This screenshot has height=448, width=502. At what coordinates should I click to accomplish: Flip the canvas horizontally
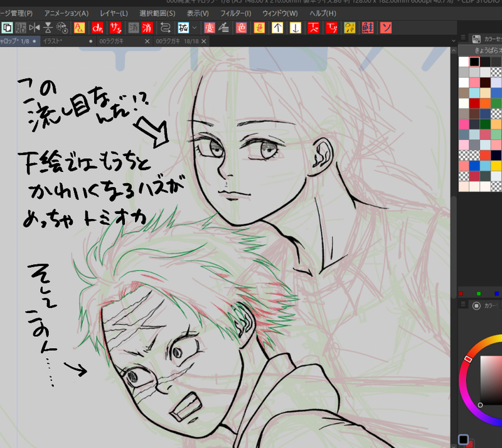35,28
